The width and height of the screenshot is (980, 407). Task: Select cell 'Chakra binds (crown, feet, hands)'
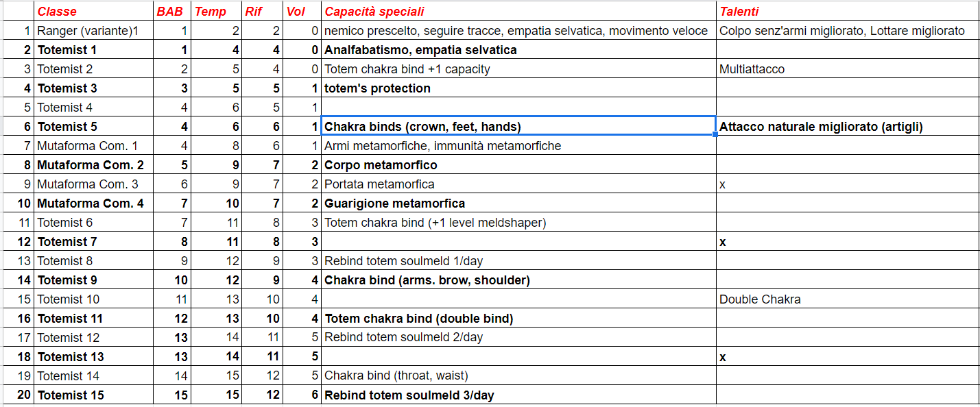coord(519,127)
